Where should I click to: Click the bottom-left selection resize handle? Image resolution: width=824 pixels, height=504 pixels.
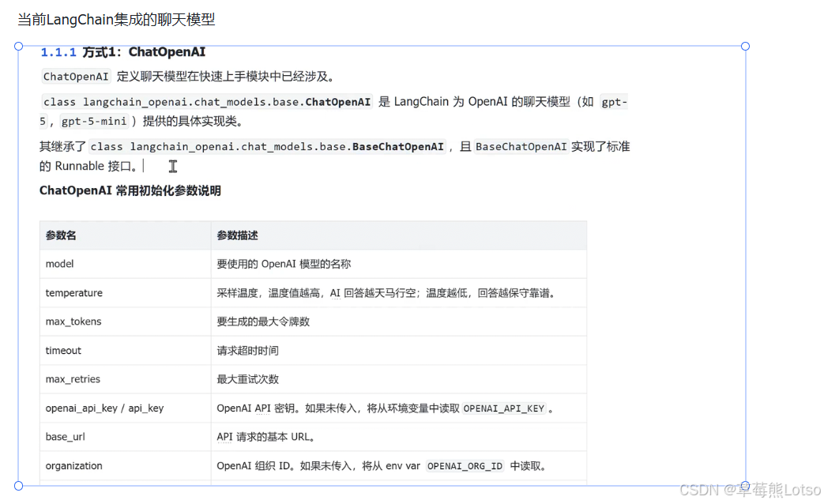pyautogui.click(x=18, y=486)
